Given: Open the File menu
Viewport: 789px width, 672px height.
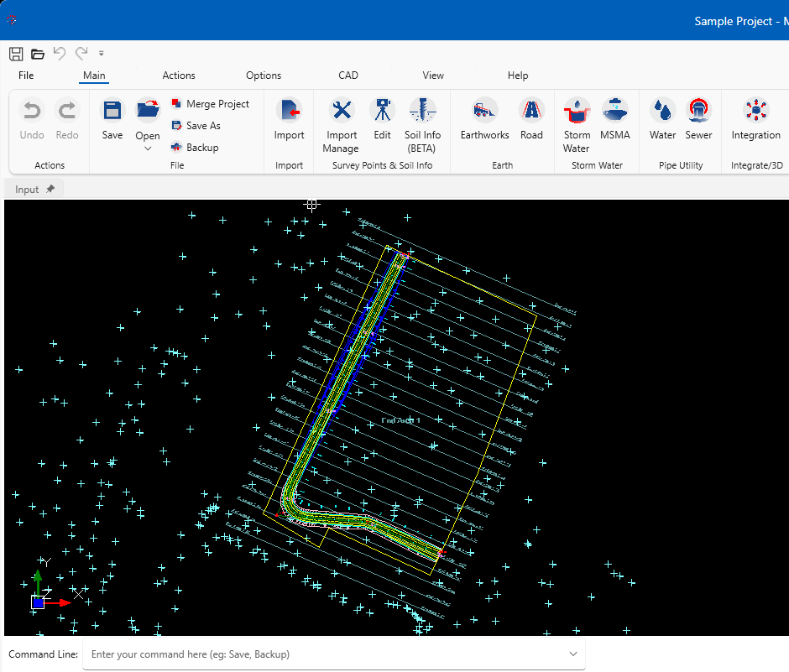Looking at the screenshot, I should pyautogui.click(x=26, y=76).
